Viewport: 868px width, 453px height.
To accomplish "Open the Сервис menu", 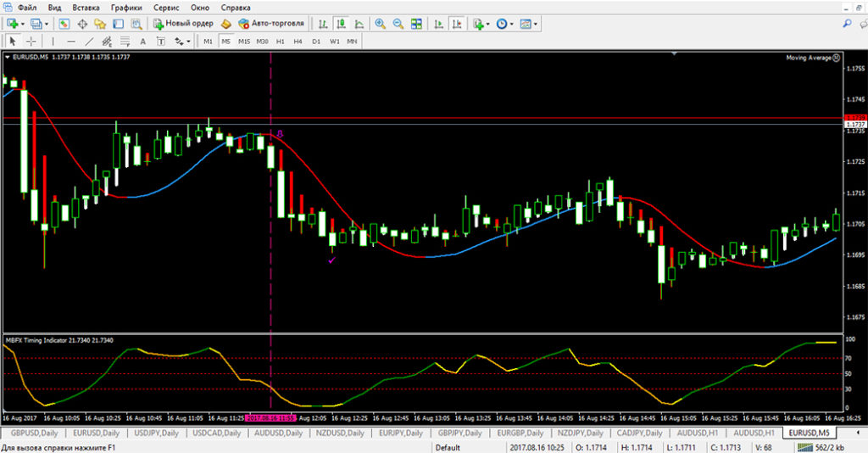I will 166,8.
